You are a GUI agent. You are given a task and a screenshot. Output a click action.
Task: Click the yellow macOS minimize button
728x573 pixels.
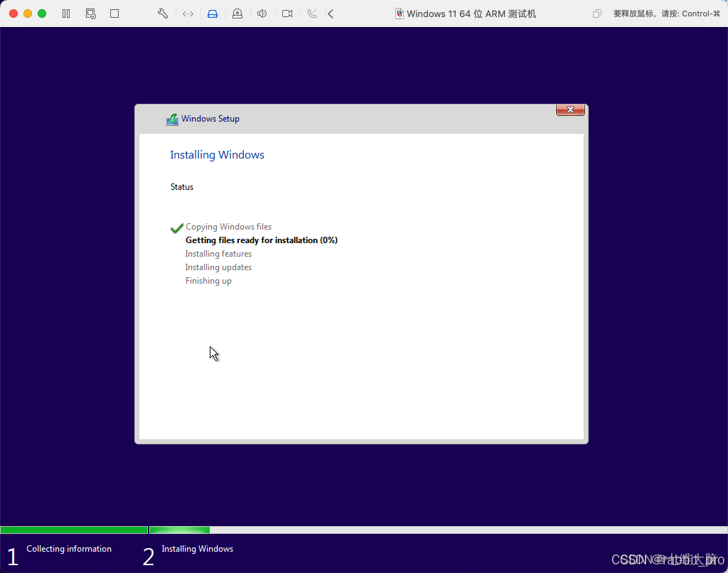[x=28, y=14]
